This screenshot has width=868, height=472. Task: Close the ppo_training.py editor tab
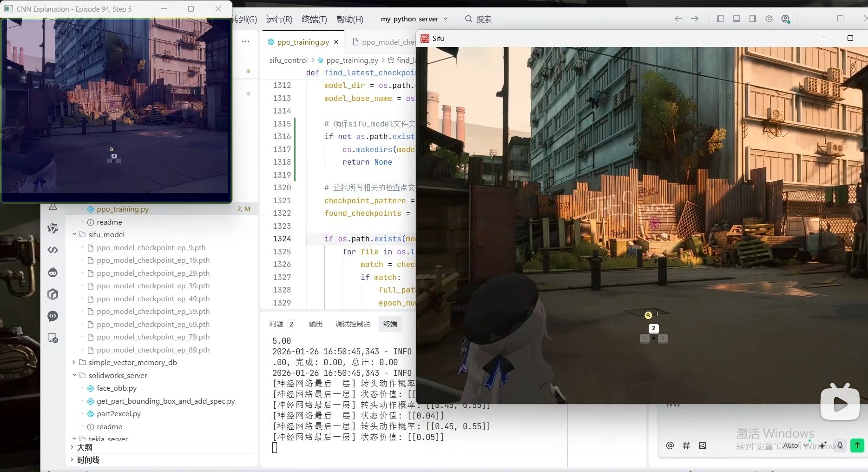click(x=336, y=42)
